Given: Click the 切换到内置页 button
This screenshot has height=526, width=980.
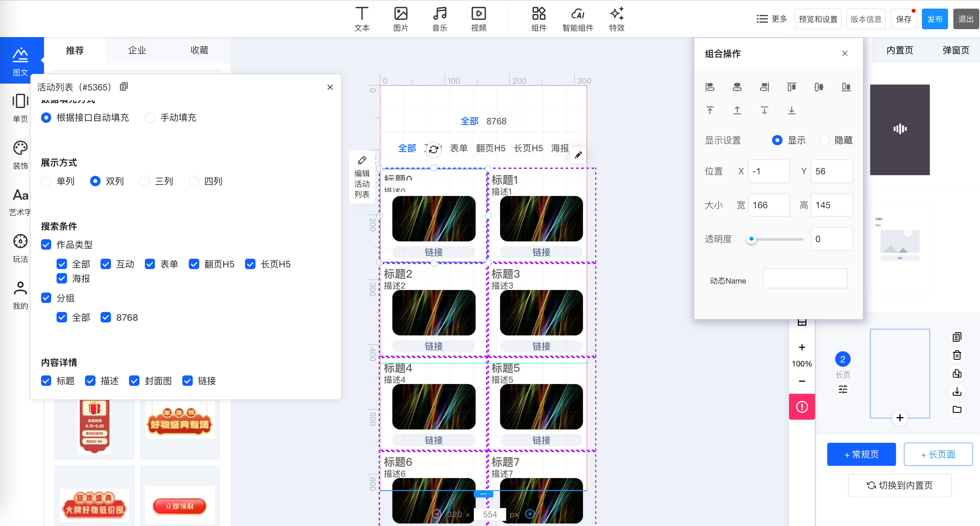Looking at the screenshot, I should pyautogui.click(x=900, y=485).
